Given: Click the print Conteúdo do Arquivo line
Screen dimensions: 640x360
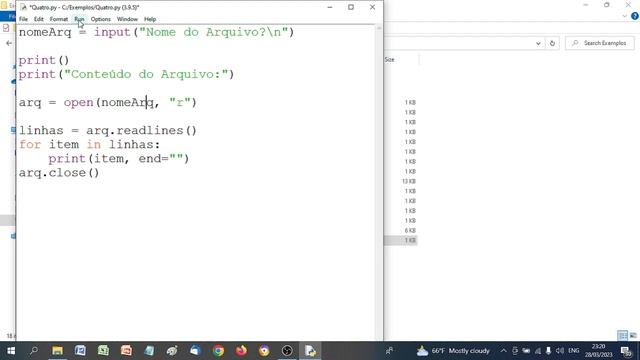Looking at the screenshot, I should 126,74.
